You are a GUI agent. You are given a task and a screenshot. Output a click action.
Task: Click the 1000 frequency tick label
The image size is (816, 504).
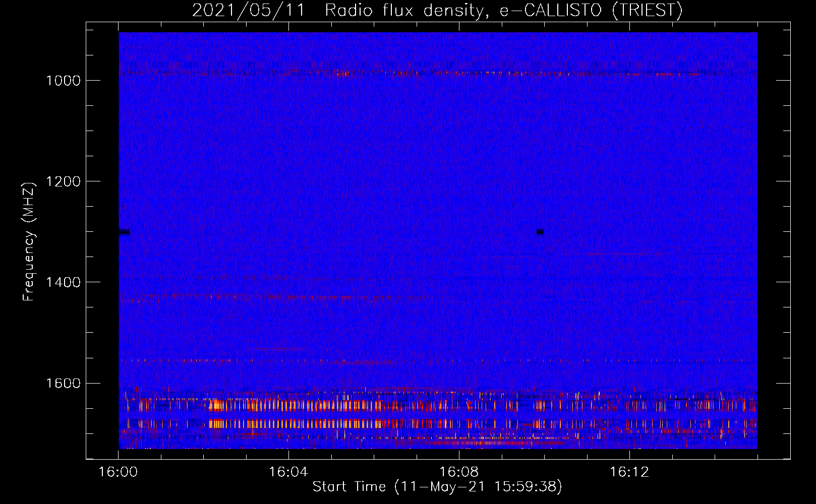64,81
